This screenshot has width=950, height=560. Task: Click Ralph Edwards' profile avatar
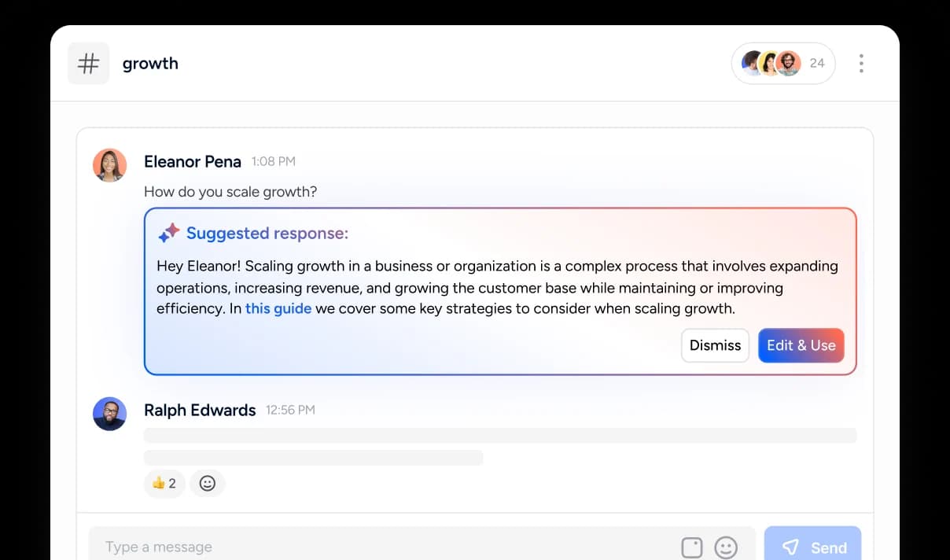click(109, 414)
